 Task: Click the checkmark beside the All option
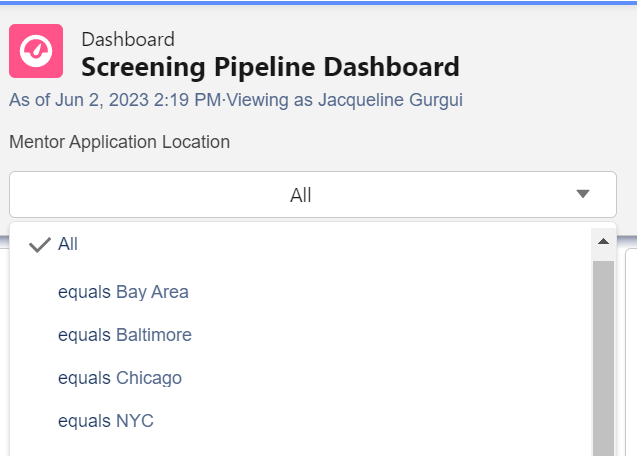40,245
